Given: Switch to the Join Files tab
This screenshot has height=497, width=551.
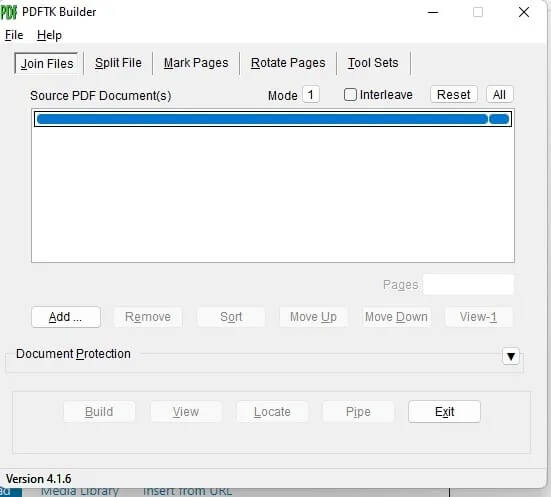Looking at the screenshot, I should 47,63.
